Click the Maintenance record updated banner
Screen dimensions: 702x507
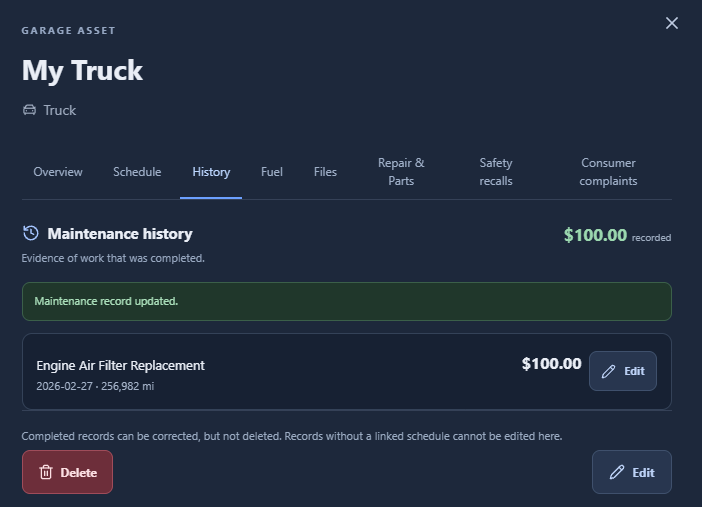coord(347,301)
